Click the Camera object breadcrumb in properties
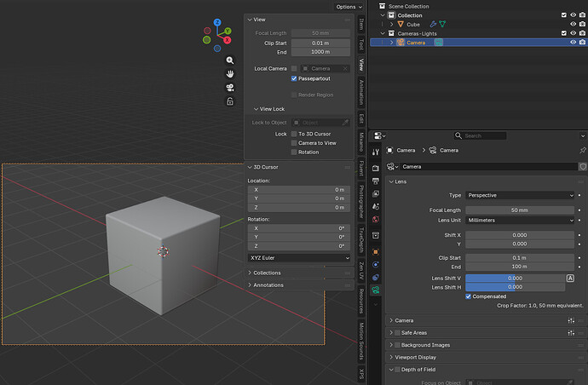 coord(401,150)
